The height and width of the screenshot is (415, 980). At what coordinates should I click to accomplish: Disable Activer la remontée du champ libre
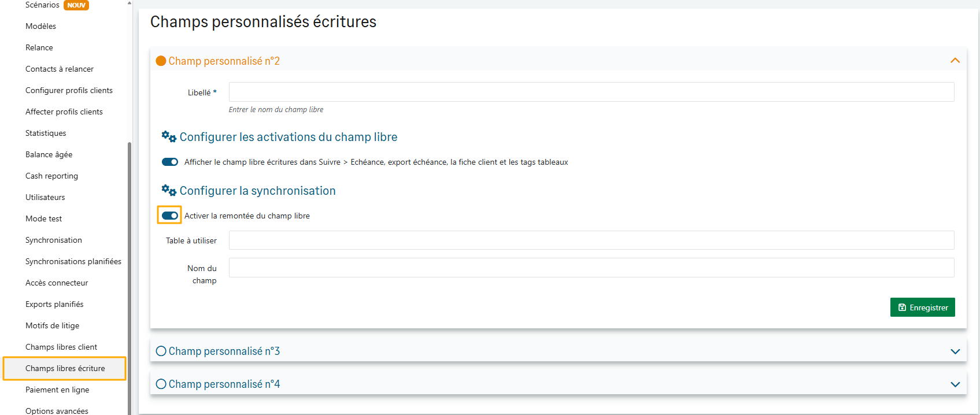(170, 216)
